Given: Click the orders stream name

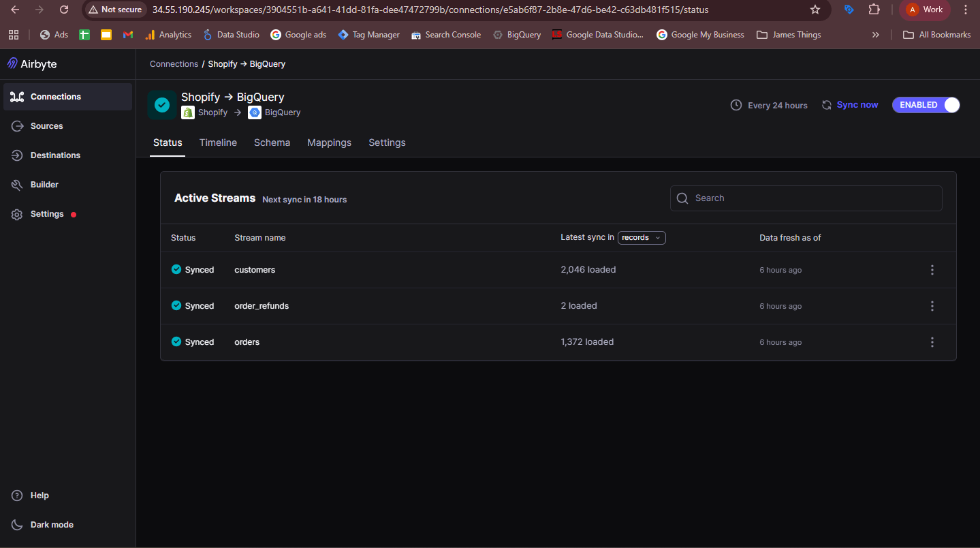Looking at the screenshot, I should 247,342.
